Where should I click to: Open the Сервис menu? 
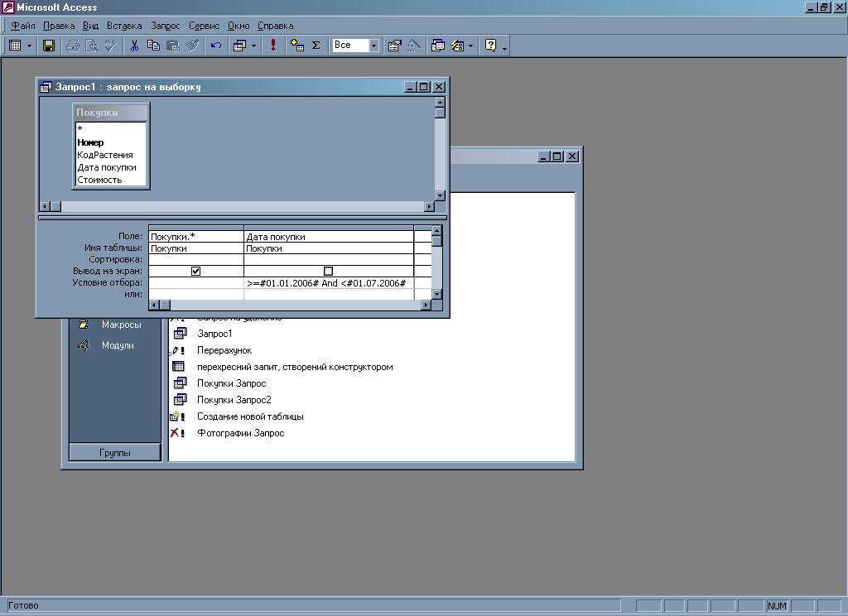click(204, 26)
